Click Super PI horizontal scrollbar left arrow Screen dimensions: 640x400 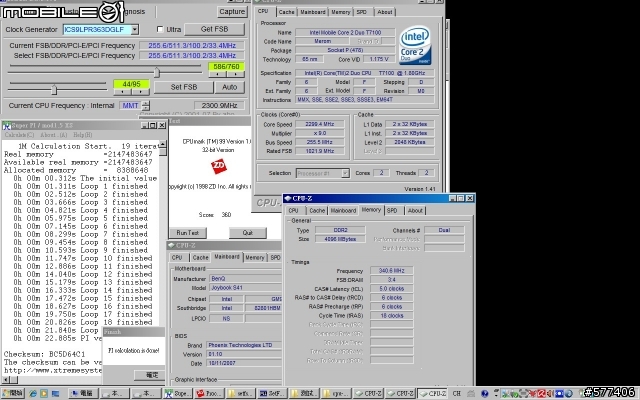click(x=5, y=380)
